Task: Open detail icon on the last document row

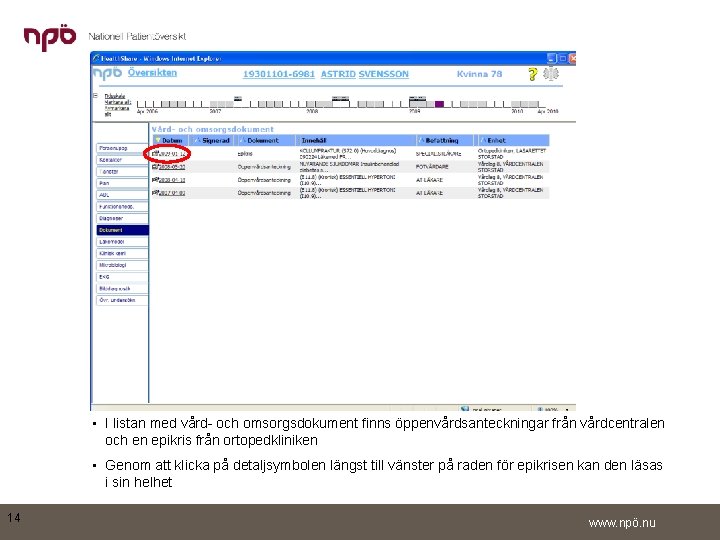Action: click(155, 193)
